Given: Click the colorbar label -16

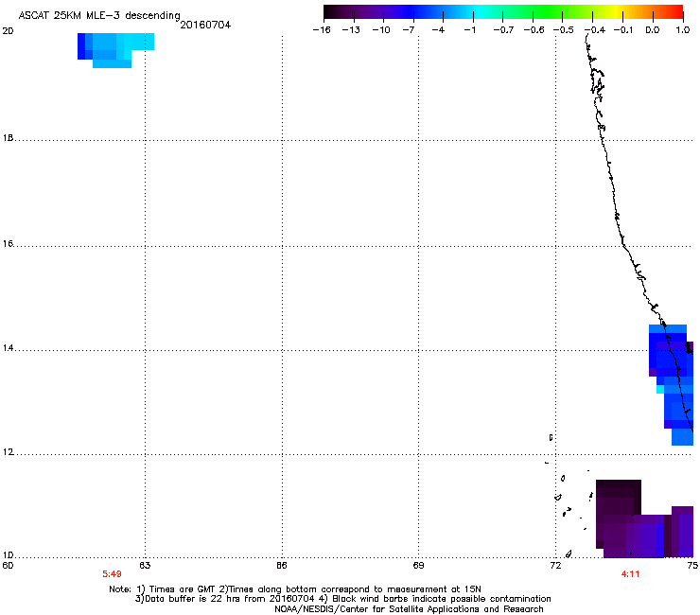Looking at the screenshot, I should 322,30.
